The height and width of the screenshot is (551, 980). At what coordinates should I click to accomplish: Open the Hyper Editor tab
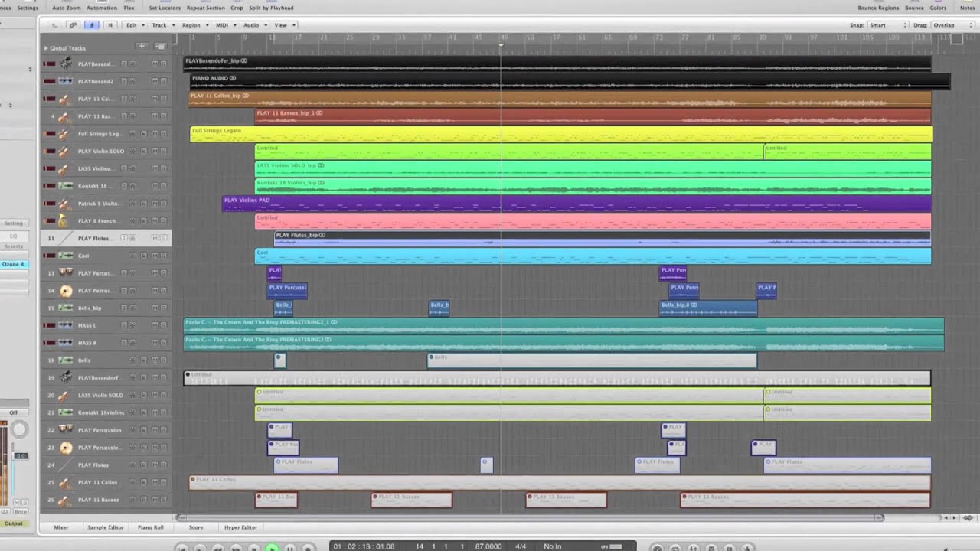tap(240, 527)
